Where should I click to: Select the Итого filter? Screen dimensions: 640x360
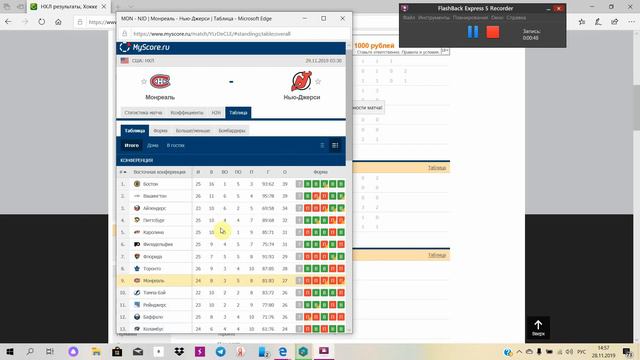pos(132,145)
